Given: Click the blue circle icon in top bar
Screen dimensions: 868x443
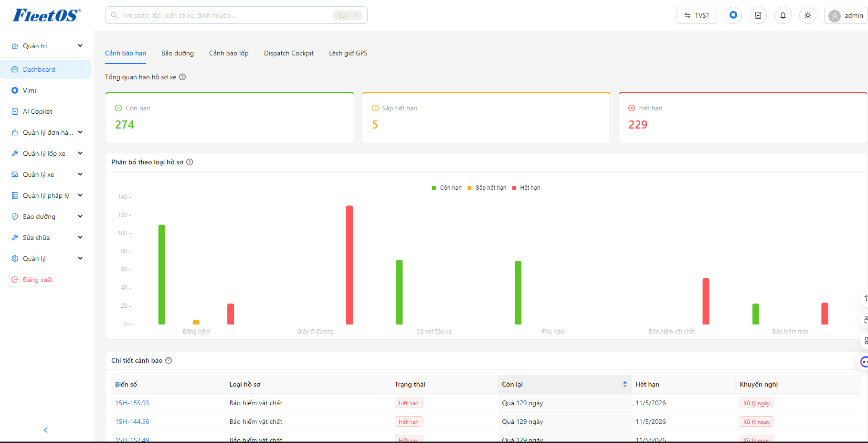Looking at the screenshot, I should [x=733, y=15].
